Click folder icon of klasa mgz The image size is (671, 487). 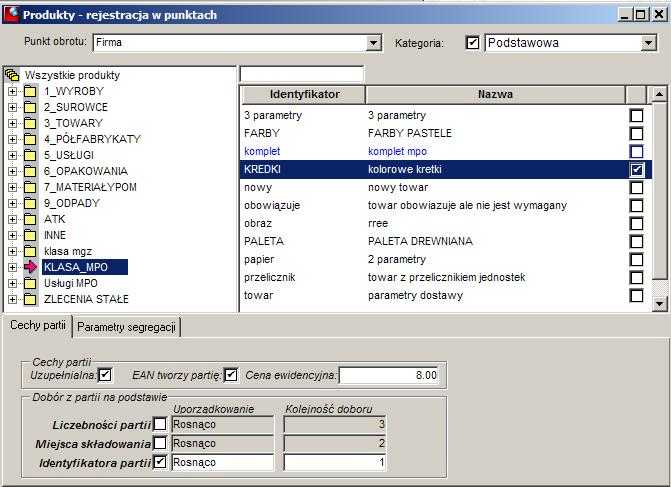pyautogui.click(x=30, y=251)
